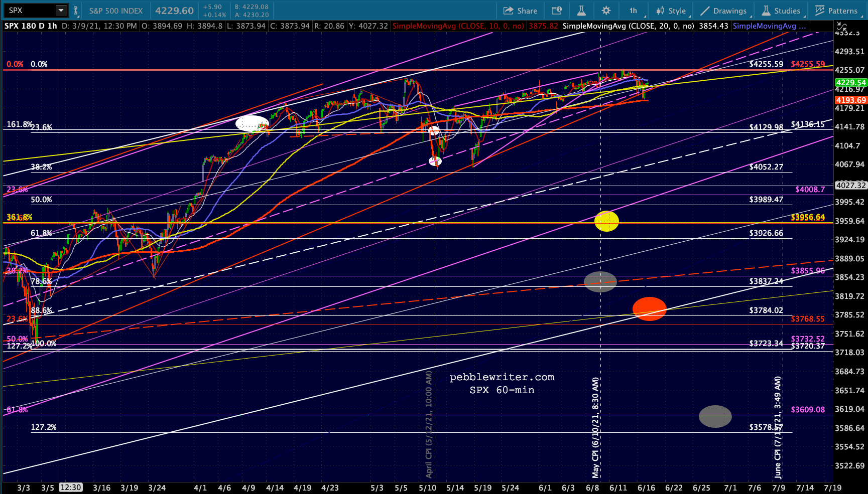
Task: Open the flask research icon
Action: point(581,11)
